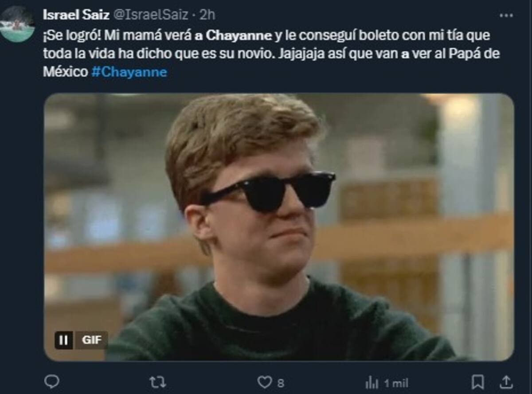This screenshot has height=394, width=532.
Task: Open Israel Saiz's profile avatar
Action: [x=17, y=25]
